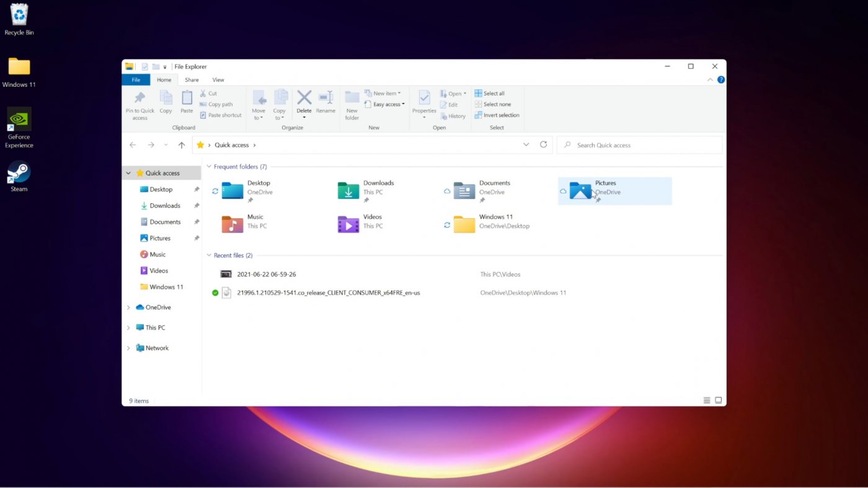The width and height of the screenshot is (868, 488).
Task: Select the Desktop frequent folder tile
Action: 267,191
